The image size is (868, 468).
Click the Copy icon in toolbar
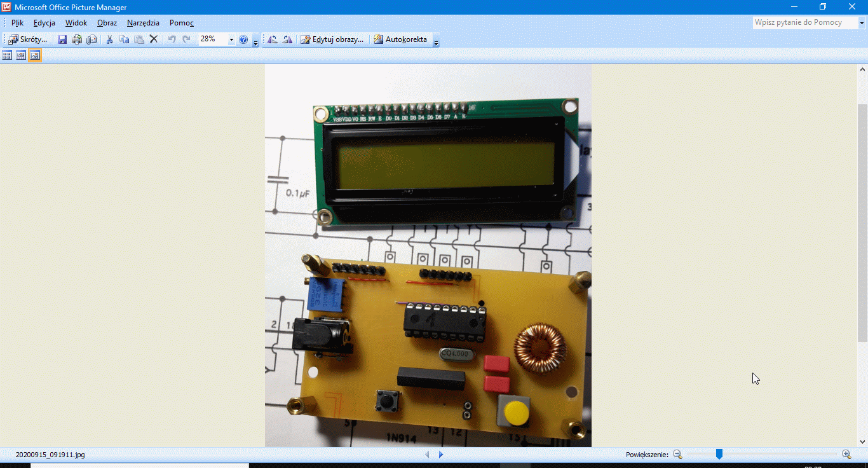pyautogui.click(x=124, y=39)
